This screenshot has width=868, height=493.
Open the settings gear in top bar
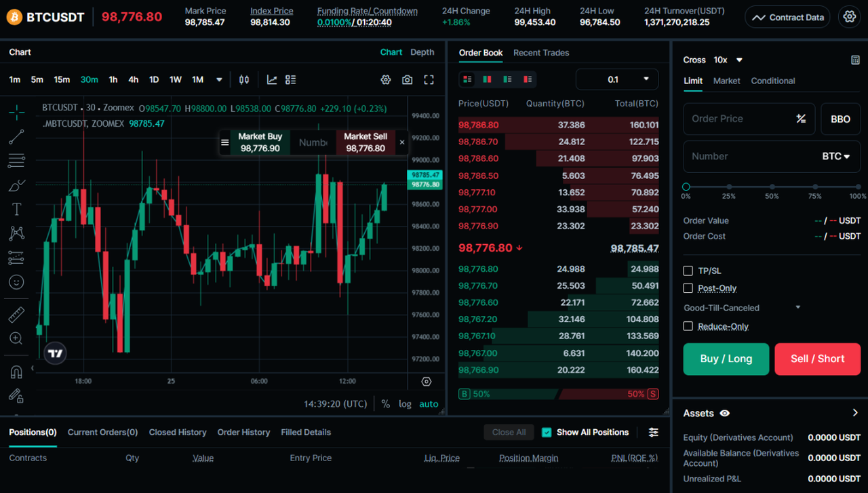click(849, 17)
